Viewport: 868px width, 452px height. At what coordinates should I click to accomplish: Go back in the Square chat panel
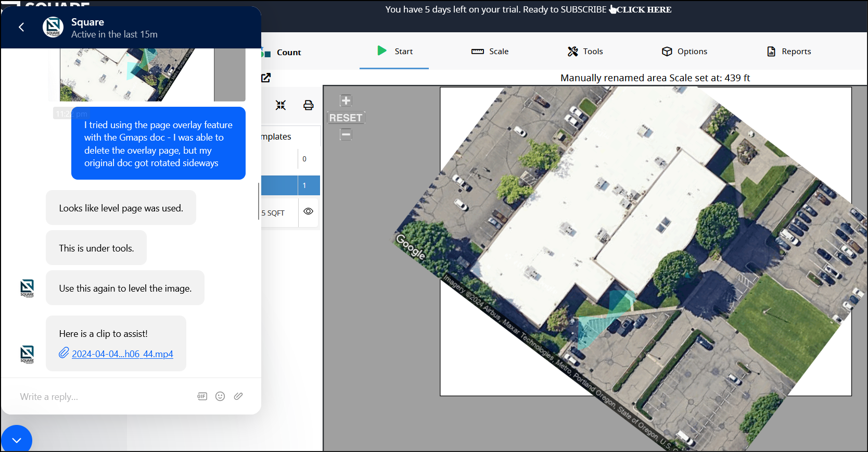point(21,27)
